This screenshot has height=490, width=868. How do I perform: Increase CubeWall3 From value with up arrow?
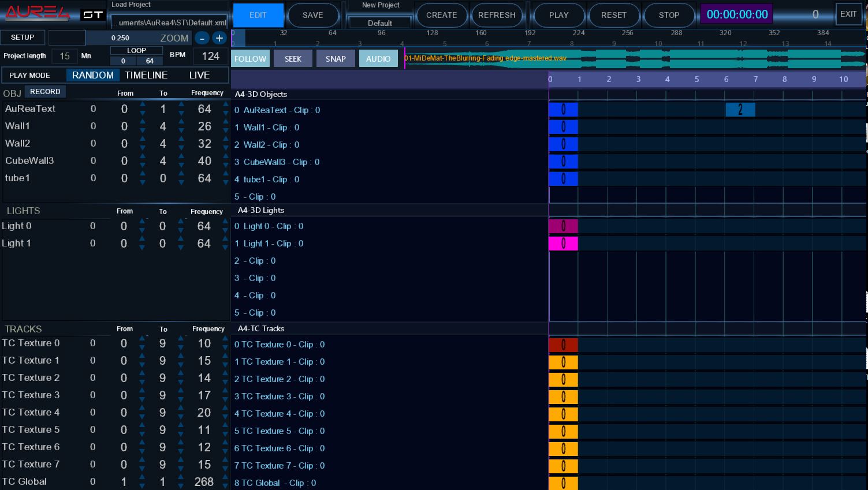(143, 156)
